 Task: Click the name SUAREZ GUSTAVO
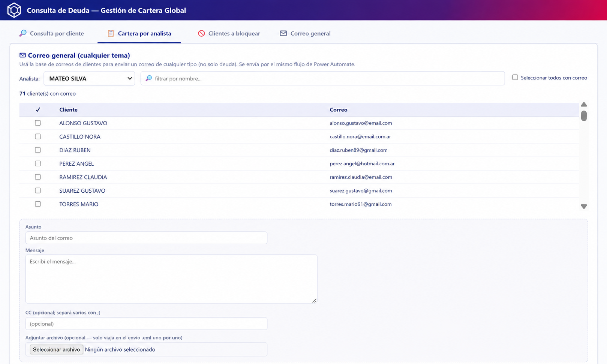(82, 190)
